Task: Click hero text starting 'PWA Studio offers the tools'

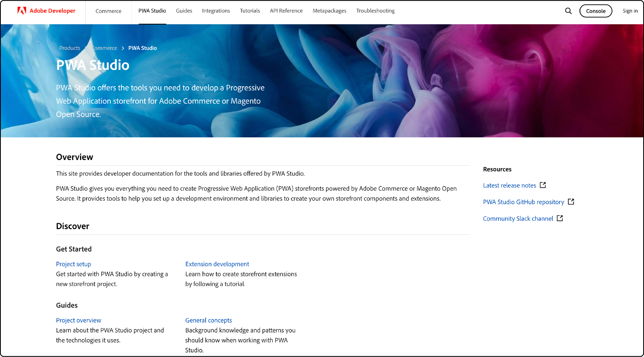Action: point(160,101)
